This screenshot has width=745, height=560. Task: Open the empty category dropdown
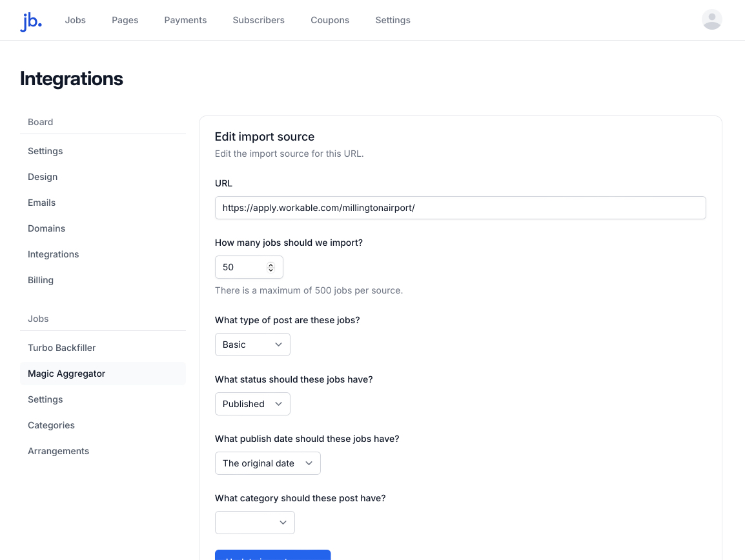(254, 523)
